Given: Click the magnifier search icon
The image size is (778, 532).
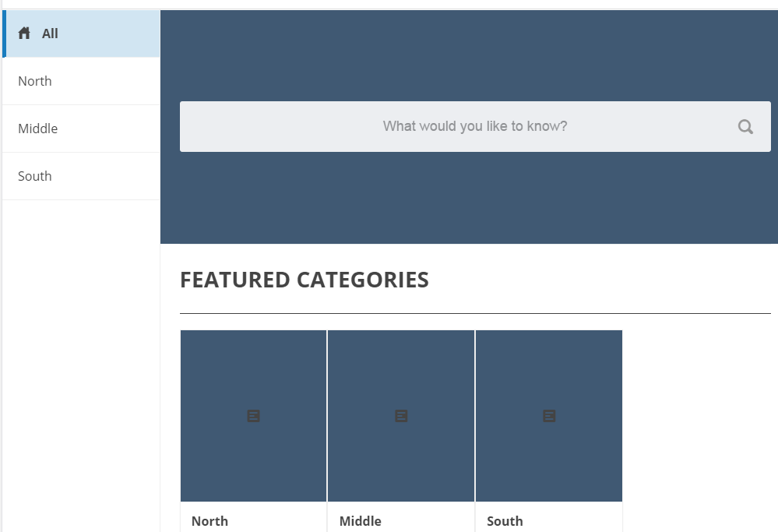Looking at the screenshot, I should [x=745, y=127].
